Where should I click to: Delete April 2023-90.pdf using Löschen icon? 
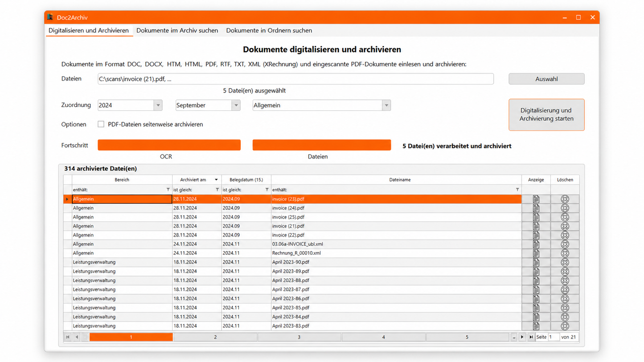[x=565, y=262]
